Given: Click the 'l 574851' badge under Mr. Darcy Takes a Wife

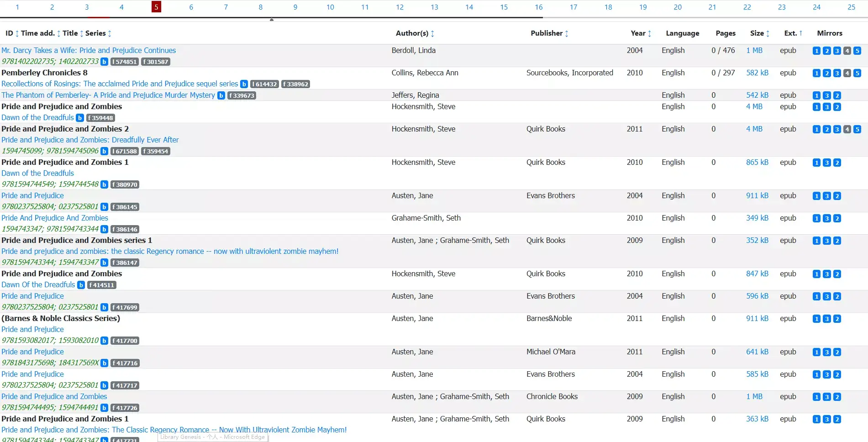Looking at the screenshot, I should (x=124, y=62).
